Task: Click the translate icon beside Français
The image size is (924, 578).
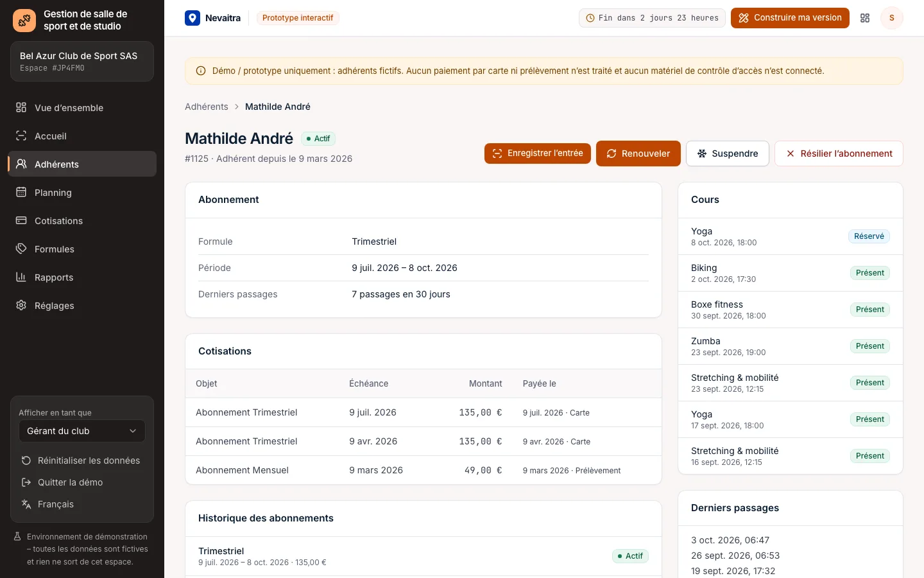Action: point(26,504)
